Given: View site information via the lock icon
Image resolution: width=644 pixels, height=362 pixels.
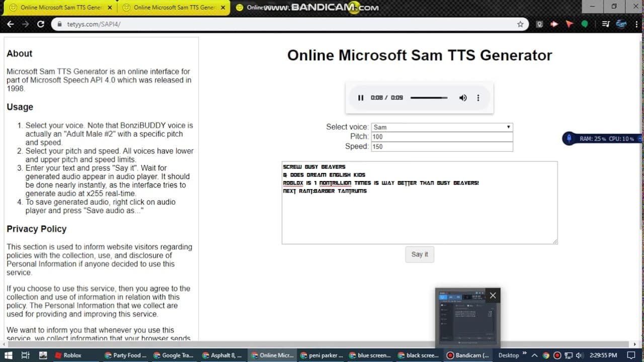Looking at the screenshot, I should pyautogui.click(x=59, y=24).
